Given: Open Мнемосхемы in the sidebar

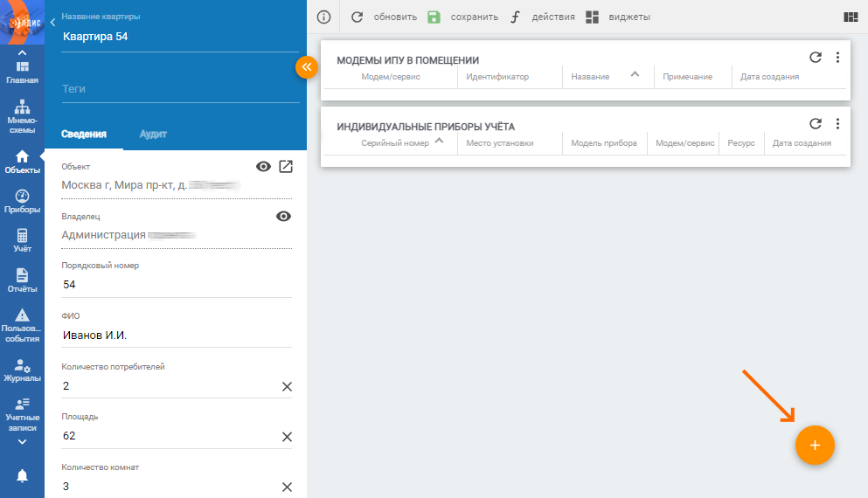Looking at the screenshot, I should coord(22,117).
